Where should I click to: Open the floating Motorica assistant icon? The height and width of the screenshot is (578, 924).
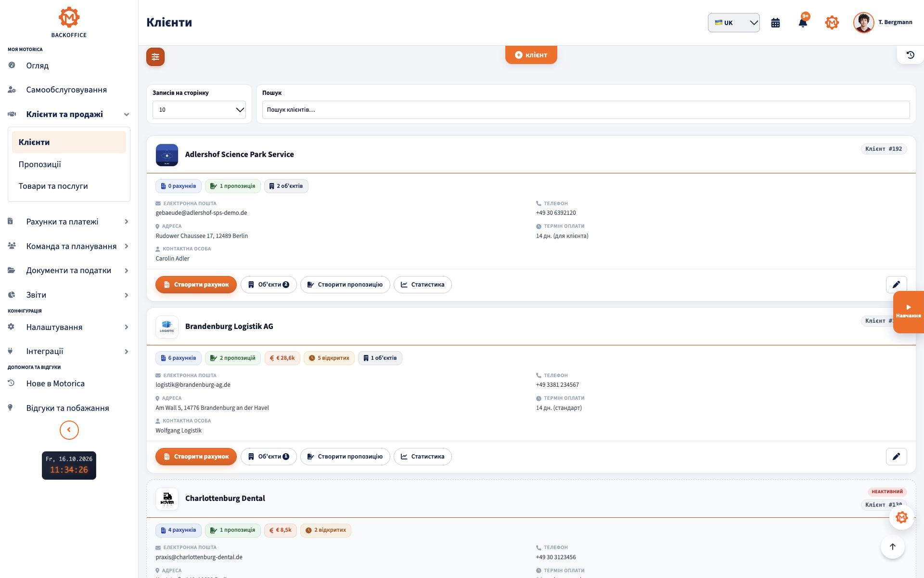click(901, 517)
